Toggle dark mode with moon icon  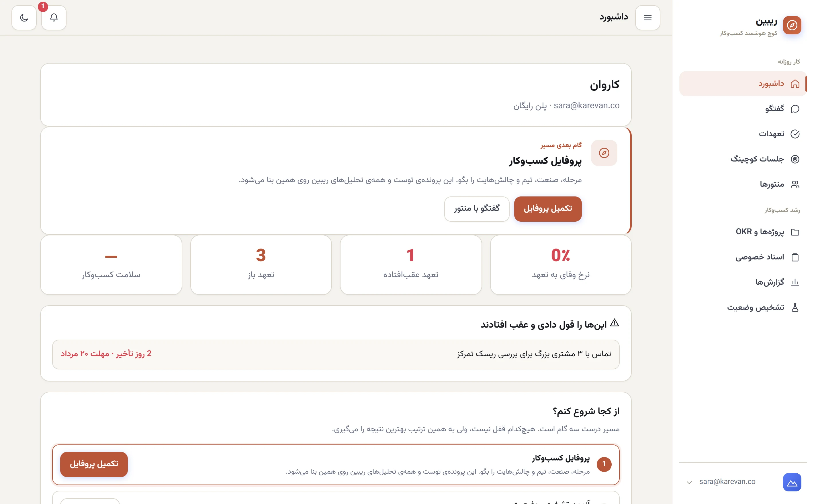(24, 18)
